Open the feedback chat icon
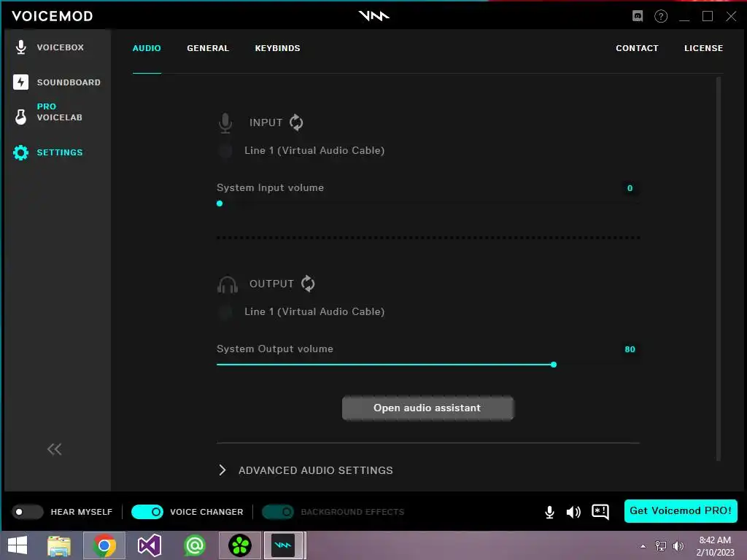Screen dimensions: 747x560 (600, 512)
